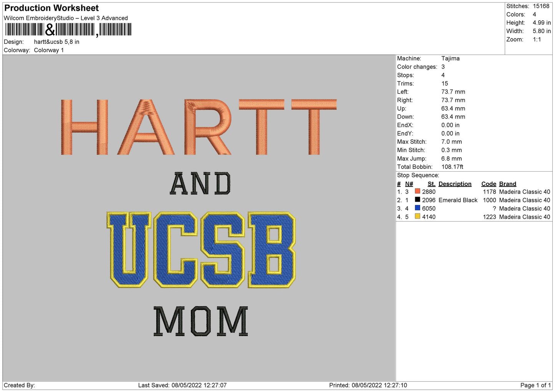Viewport: 555px width, 392px height.
Task: Click the Created By label
Action: (x=19, y=385)
